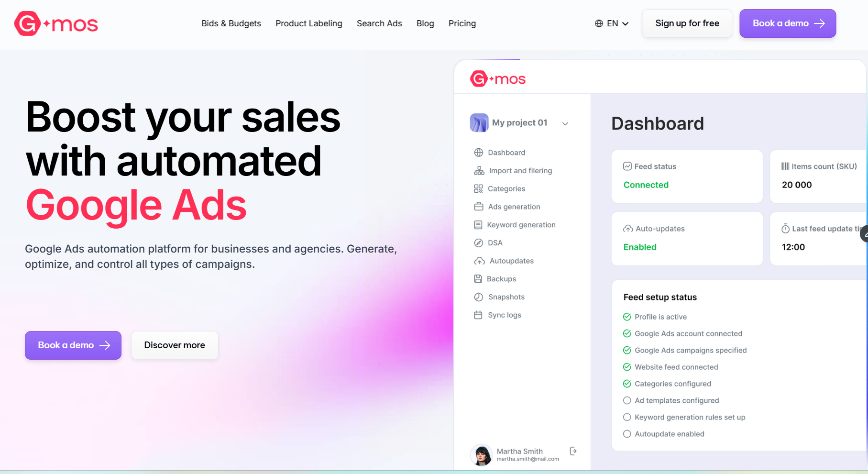Screen dimensions: 868x474
Task: Click the Discover more button
Action: click(x=175, y=345)
